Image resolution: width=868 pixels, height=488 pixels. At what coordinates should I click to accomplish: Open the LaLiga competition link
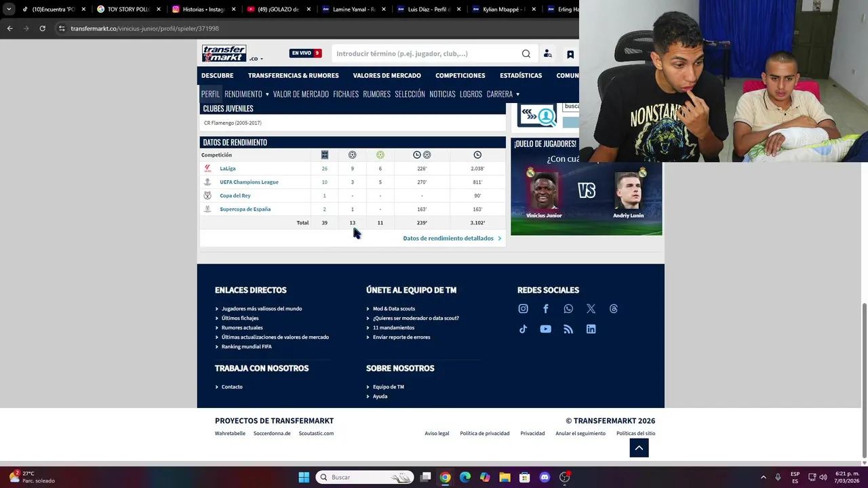pos(228,168)
